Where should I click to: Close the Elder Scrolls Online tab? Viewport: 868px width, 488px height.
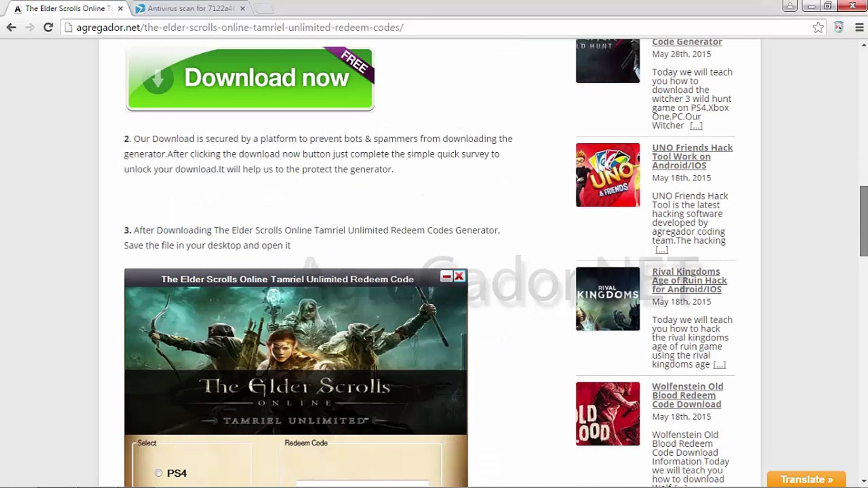pyautogui.click(x=120, y=9)
